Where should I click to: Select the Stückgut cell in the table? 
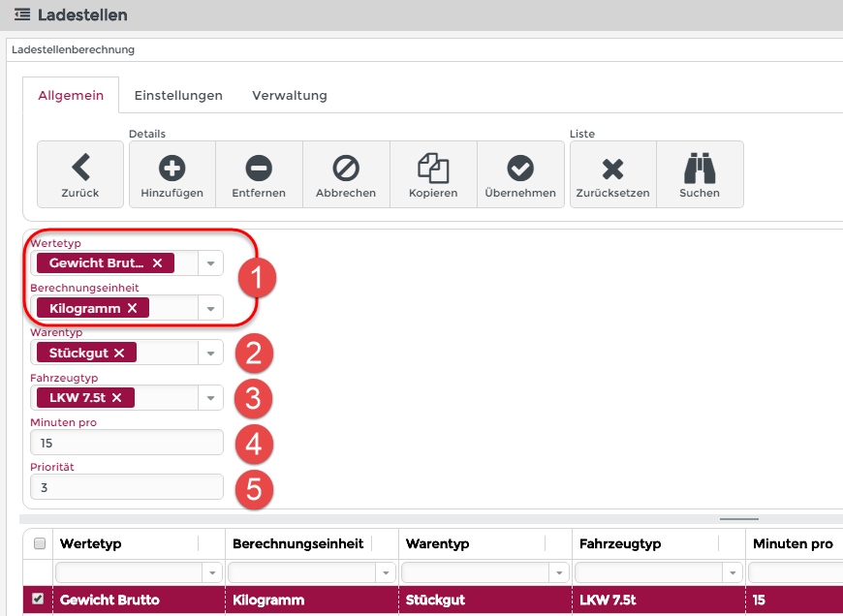(486, 600)
